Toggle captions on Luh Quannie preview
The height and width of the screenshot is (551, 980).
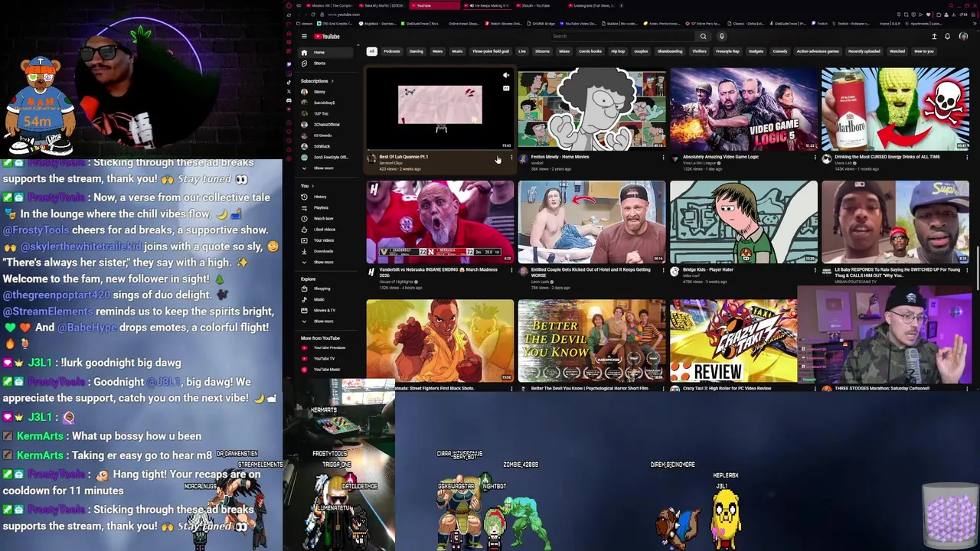505,88
